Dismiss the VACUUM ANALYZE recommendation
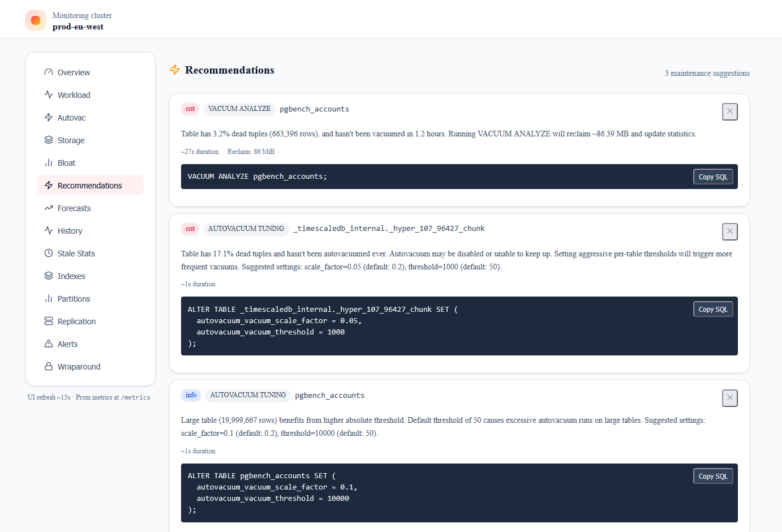The image size is (782, 532). [729, 111]
